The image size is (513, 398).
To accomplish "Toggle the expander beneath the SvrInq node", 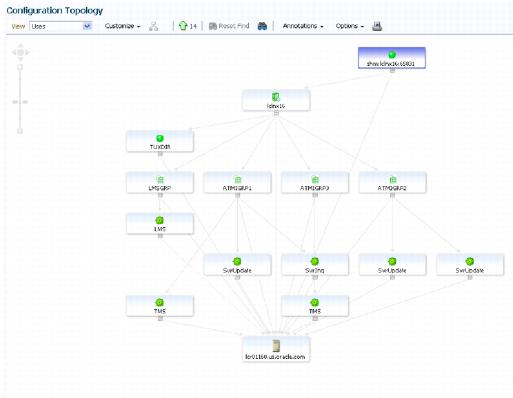I will [x=315, y=277].
